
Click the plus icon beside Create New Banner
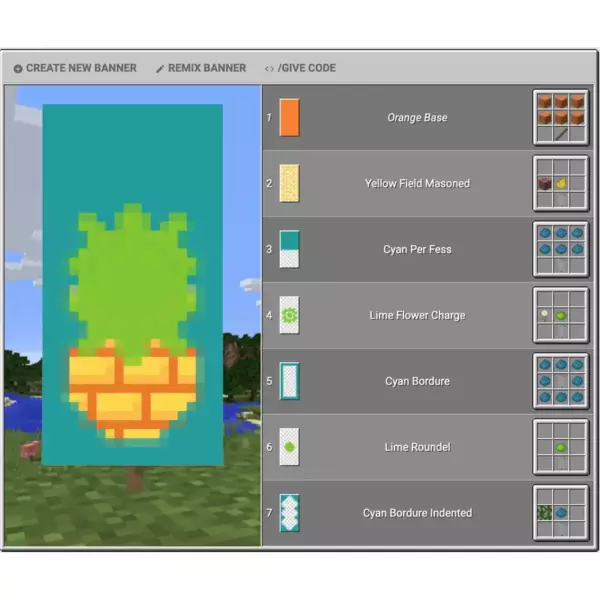(x=18, y=69)
